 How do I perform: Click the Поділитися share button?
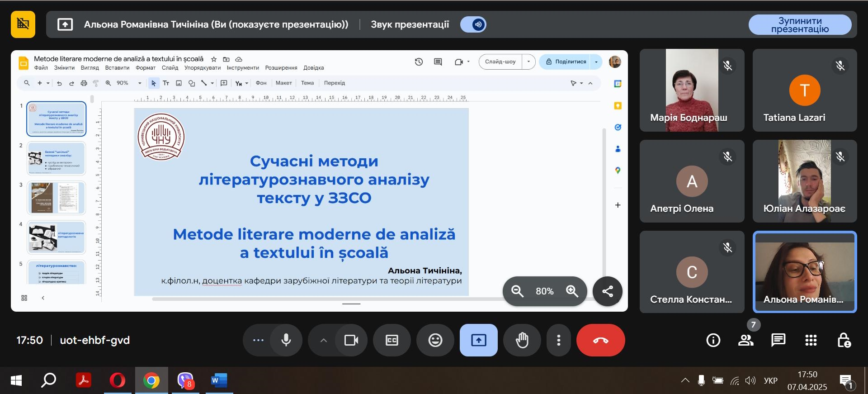click(x=565, y=62)
